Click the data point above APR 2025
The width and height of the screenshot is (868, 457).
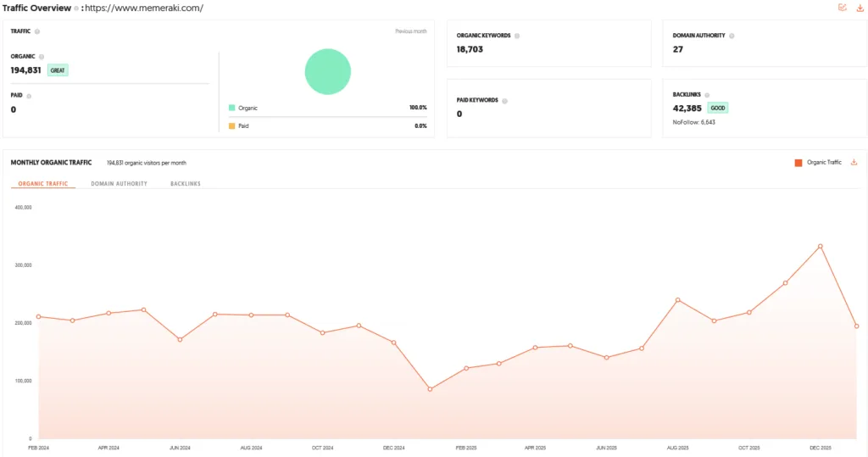(536, 348)
